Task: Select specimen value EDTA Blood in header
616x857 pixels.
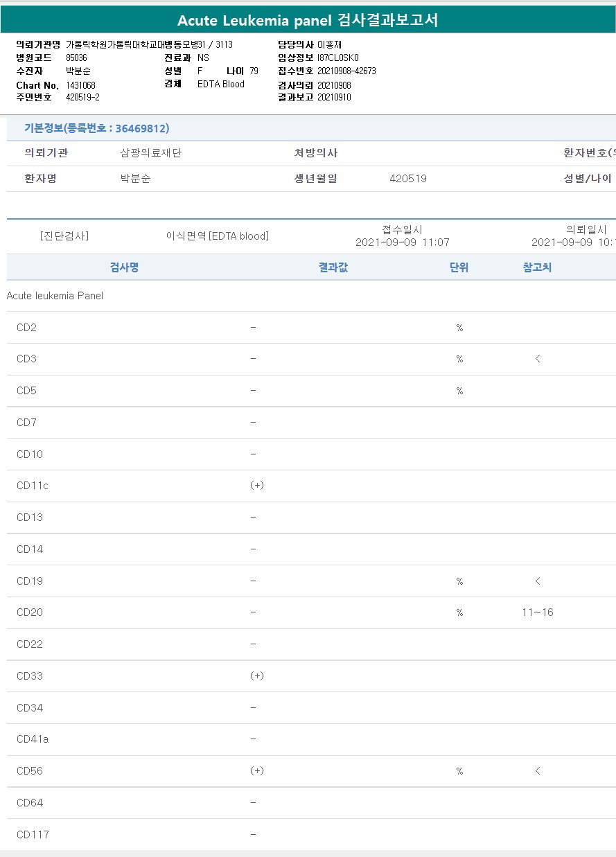Action: [221, 84]
